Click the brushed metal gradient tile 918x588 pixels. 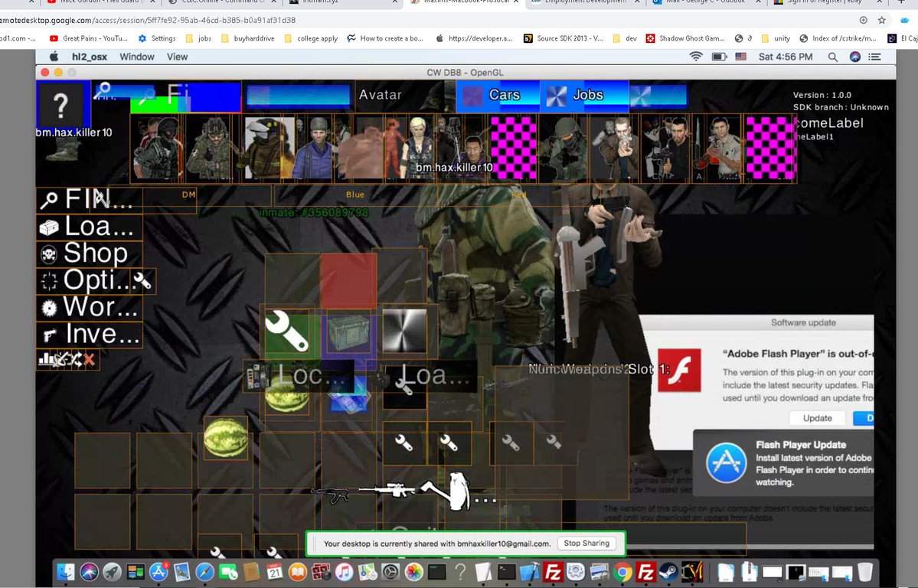(x=404, y=331)
